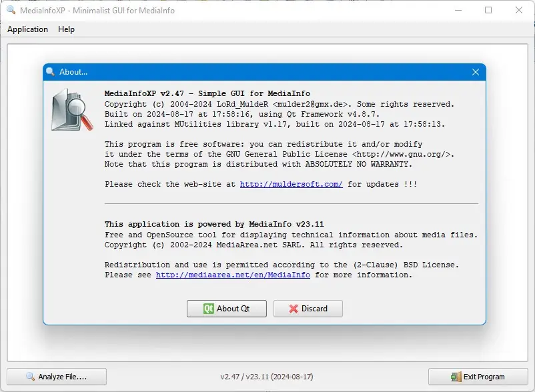
Task: Click the exit door icon on Exit Program
Action: (x=456, y=377)
